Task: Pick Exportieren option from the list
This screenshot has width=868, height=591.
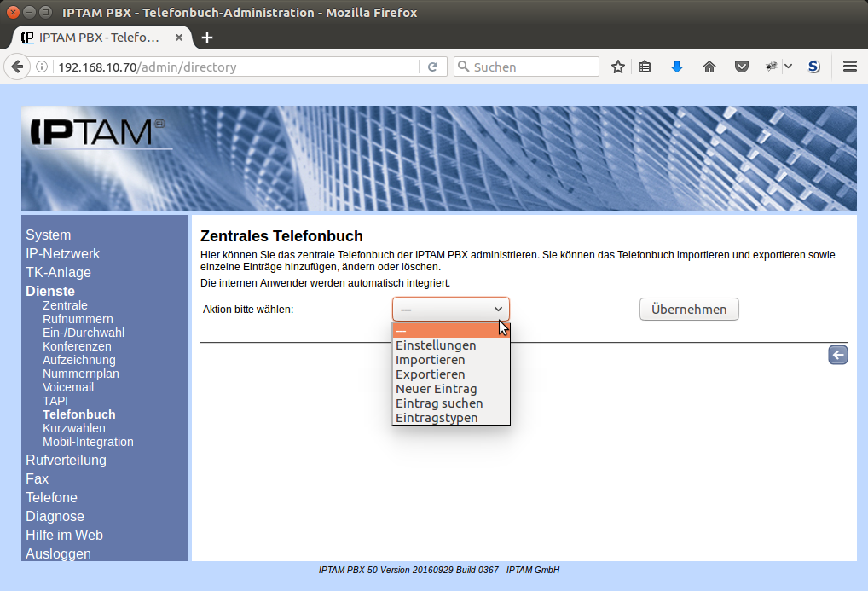Action: click(431, 374)
